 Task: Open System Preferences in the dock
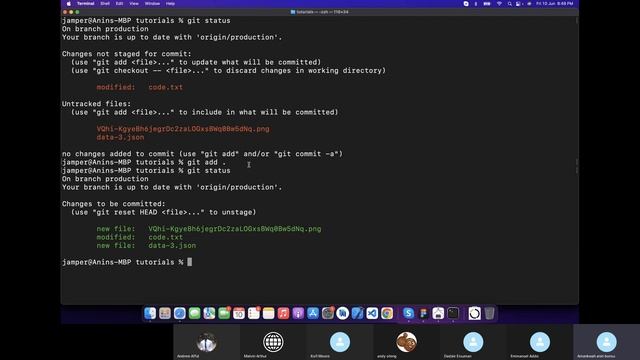tap(327, 313)
